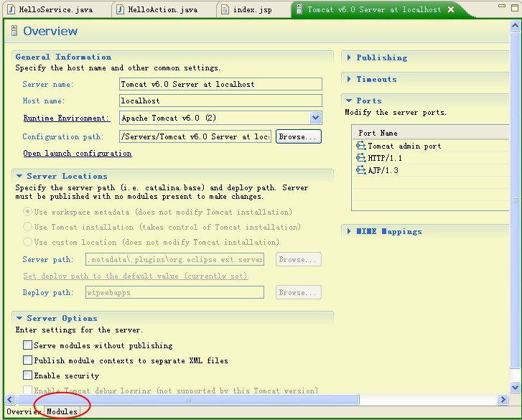Image resolution: width=522 pixels, height=420 pixels.
Task: Expand the Publishing section
Action: pos(349,57)
